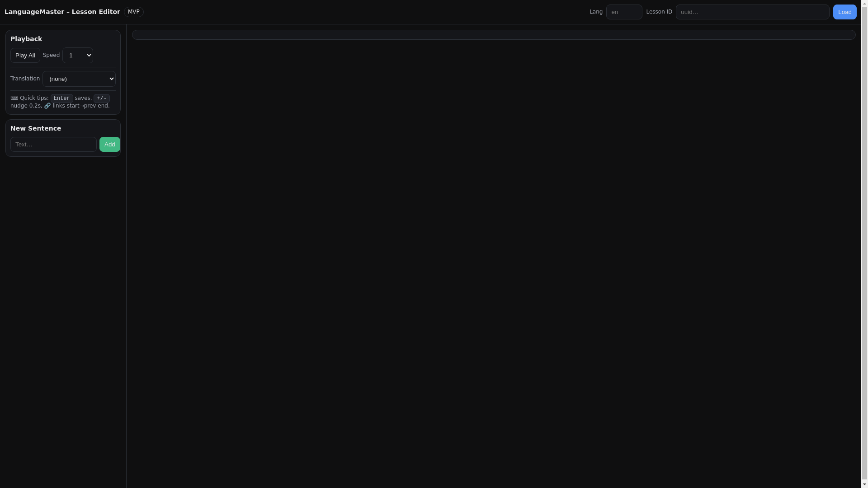The width and height of the screenshot is (868, 488).
Task: Click the Lang label
Action: coord(596,12)
